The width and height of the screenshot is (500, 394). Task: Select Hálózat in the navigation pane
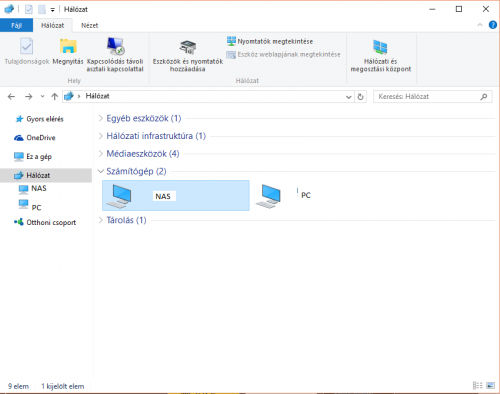pyautogui.click(x=46, y=175)
